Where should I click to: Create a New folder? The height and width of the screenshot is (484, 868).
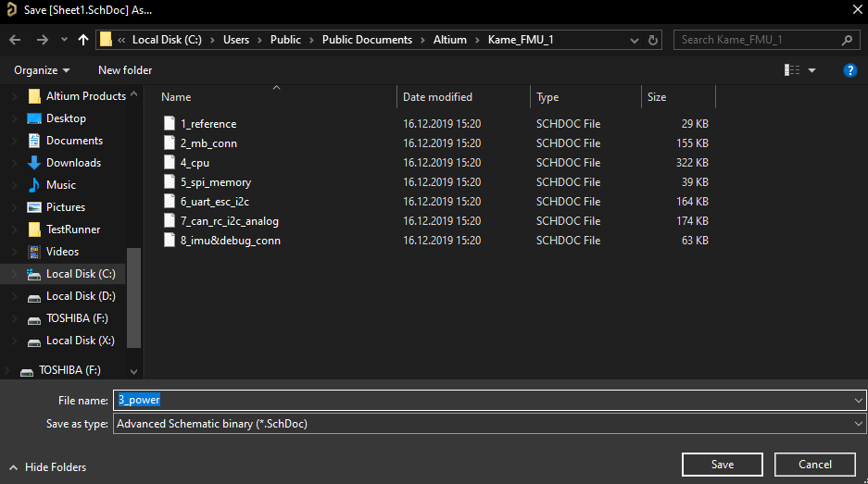pyautogui.click(x=125, y=70)
